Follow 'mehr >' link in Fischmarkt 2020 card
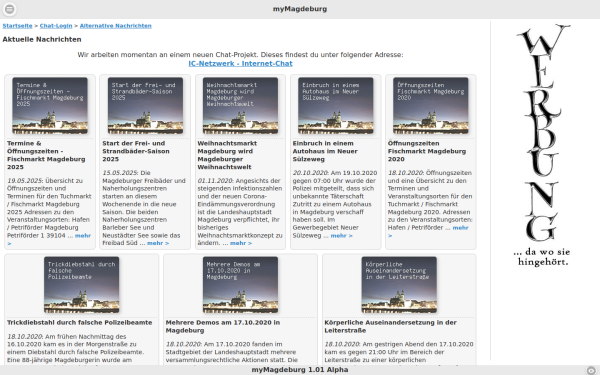The height and width of the screenshot is (375, 600). (460, 228)
